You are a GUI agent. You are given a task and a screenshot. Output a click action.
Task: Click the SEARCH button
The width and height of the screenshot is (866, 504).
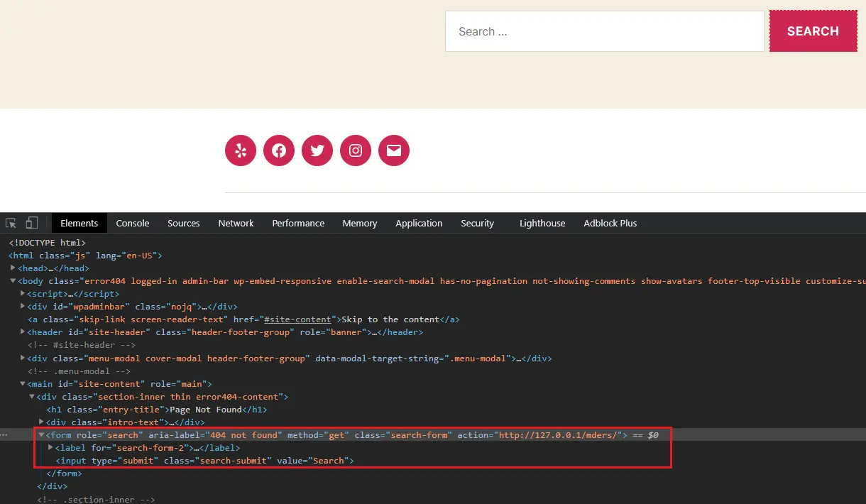[x=813, y=31]
